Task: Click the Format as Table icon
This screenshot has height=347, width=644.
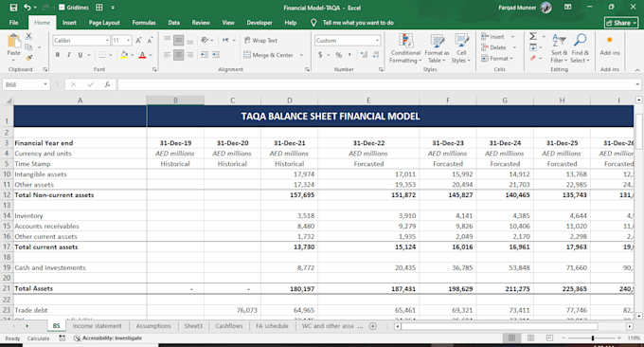Action: click(437, 41)
